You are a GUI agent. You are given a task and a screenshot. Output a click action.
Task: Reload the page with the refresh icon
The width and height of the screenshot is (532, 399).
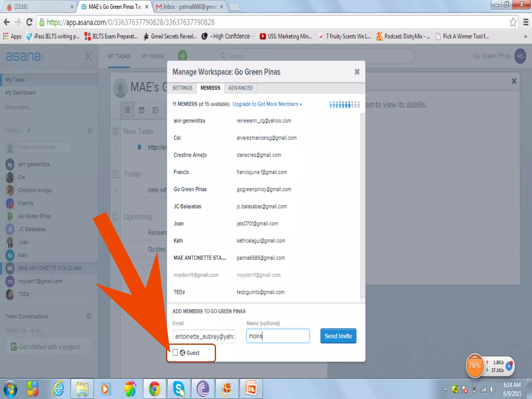tap(29, 22)
